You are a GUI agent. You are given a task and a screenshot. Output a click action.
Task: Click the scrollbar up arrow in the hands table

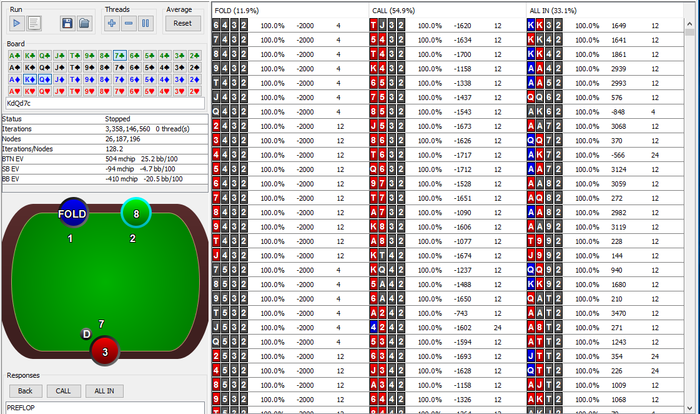(690, 23)
